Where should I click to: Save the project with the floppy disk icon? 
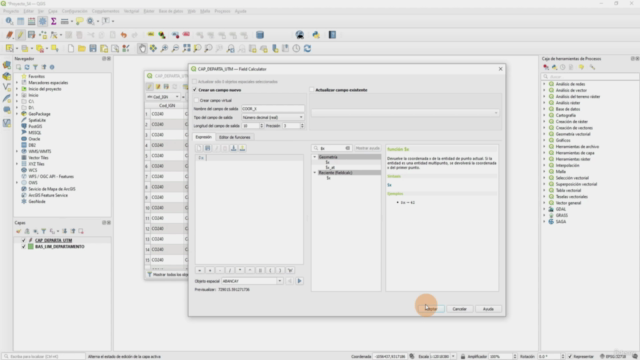[93, 49]
